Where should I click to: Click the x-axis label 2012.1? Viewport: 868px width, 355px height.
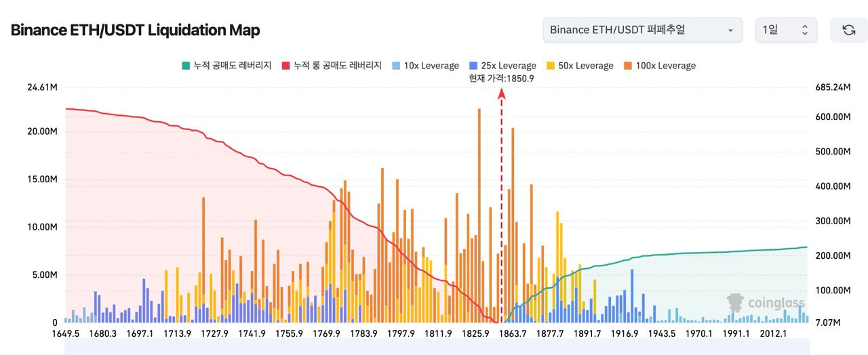773,333
